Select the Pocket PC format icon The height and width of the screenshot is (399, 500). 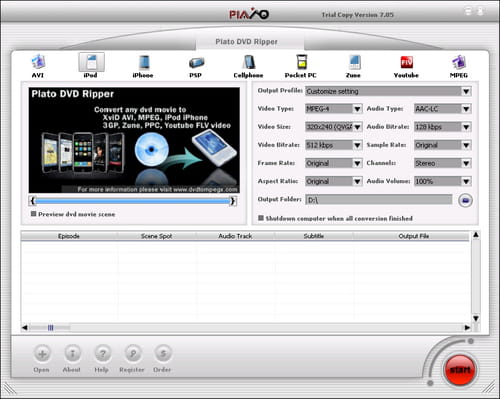pos(301,62)
